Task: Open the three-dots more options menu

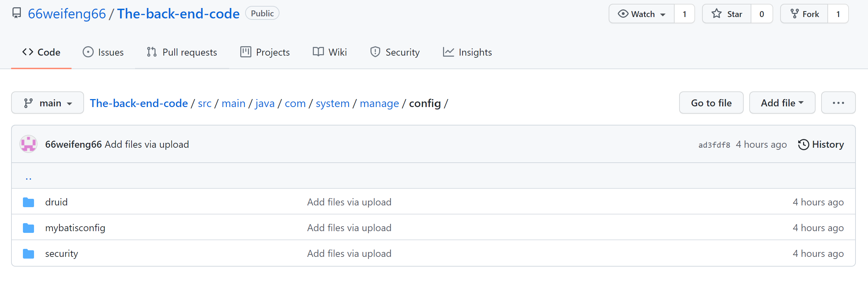Action: [x=838, y=103]
